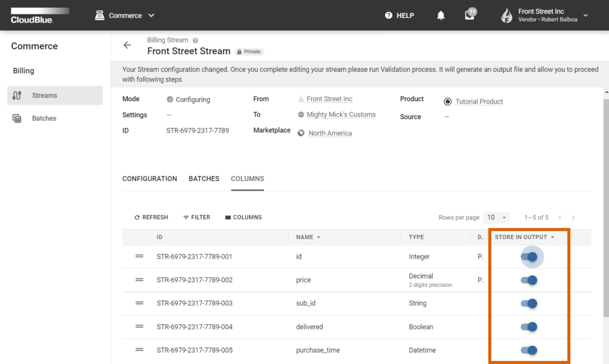
Task: Select the COLUMNS tab
Action: 247,178
